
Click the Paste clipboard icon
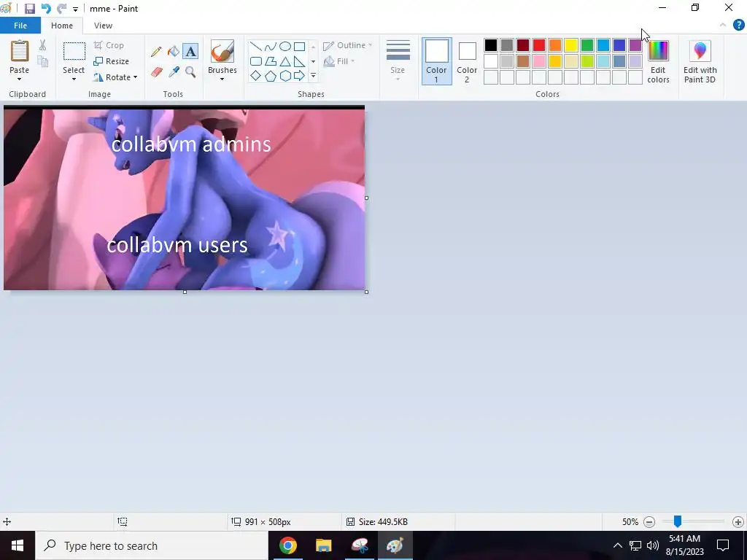[20, 51]
